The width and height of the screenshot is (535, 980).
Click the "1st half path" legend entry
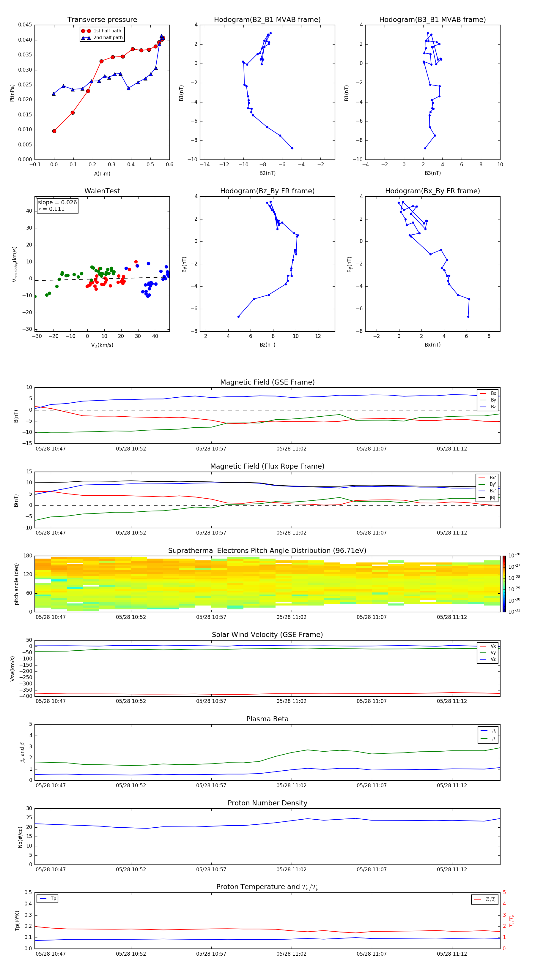(x=102, y=31)
